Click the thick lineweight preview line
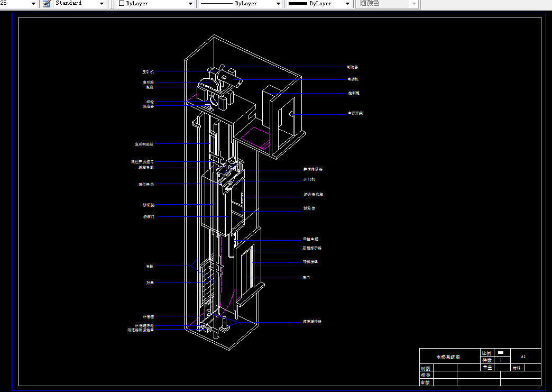 coord(298,4)
